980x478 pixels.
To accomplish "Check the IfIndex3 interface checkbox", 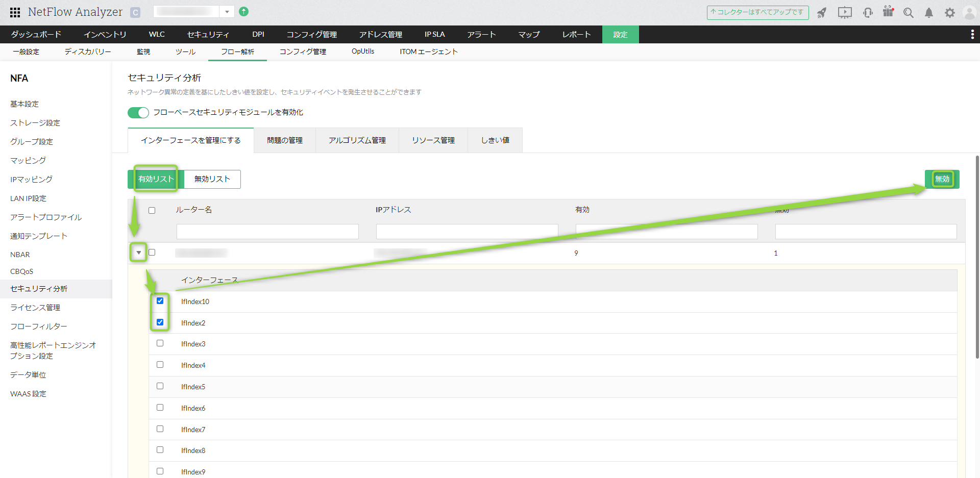I will click(160, 343).
